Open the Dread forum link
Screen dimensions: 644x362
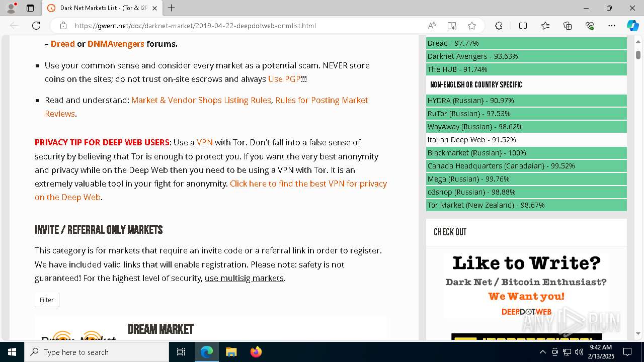pos(63,44)
